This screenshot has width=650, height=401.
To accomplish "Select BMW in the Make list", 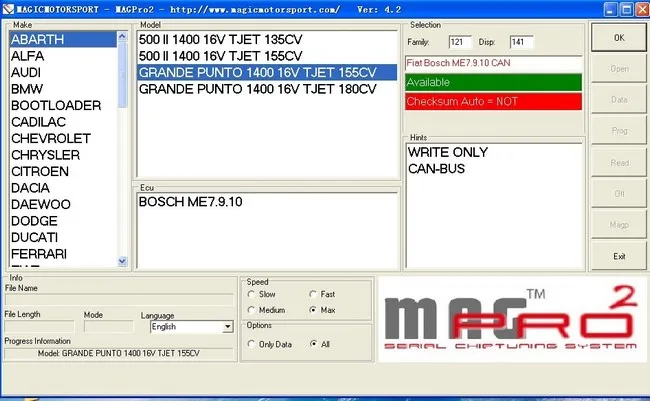I will [x=63, y=89].
